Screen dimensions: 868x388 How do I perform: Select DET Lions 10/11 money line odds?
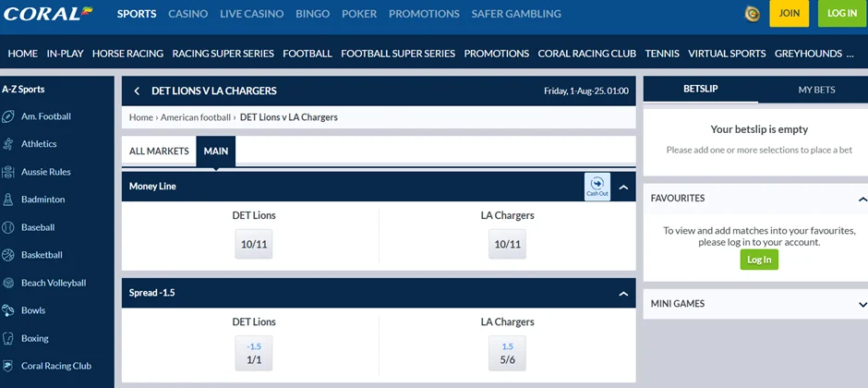pyautogui.click(x=254, y=245)
